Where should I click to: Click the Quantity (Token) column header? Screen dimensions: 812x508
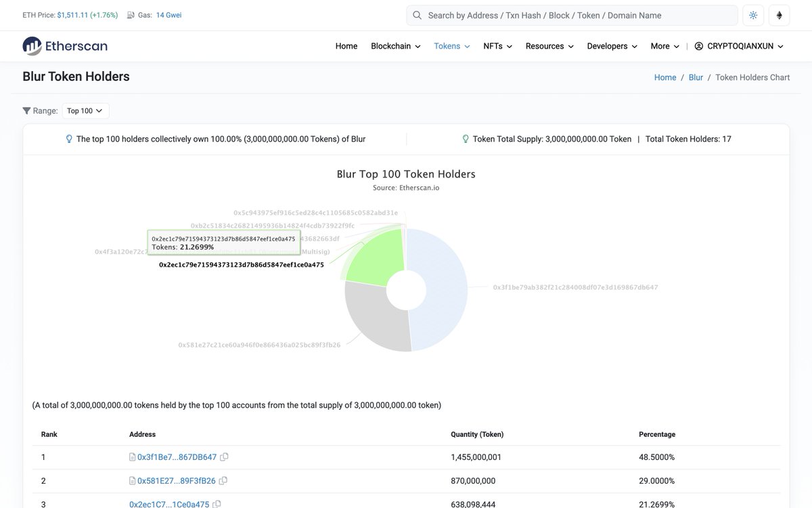(x=477, y=434)
